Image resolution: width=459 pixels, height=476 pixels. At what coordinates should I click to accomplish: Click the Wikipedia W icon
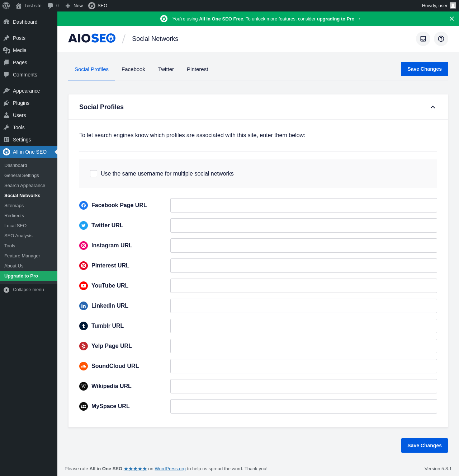(x=84, y=386)
